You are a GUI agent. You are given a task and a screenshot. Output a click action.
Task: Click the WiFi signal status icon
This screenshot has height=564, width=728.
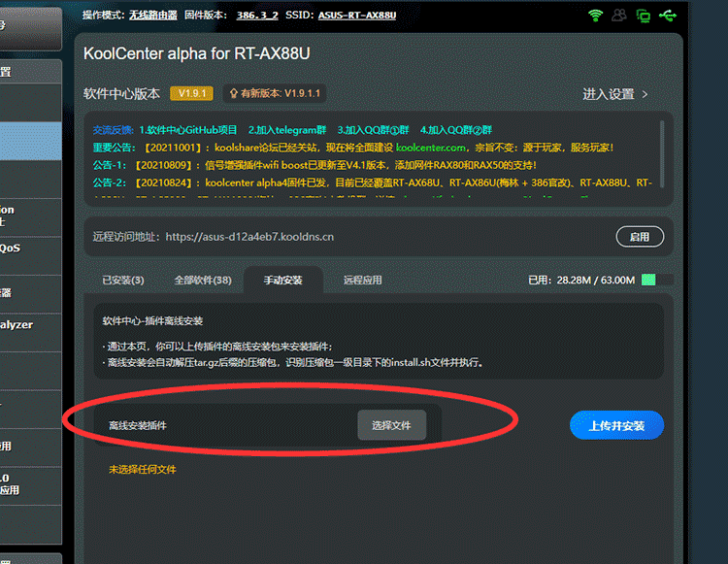(x=595, y=16)
